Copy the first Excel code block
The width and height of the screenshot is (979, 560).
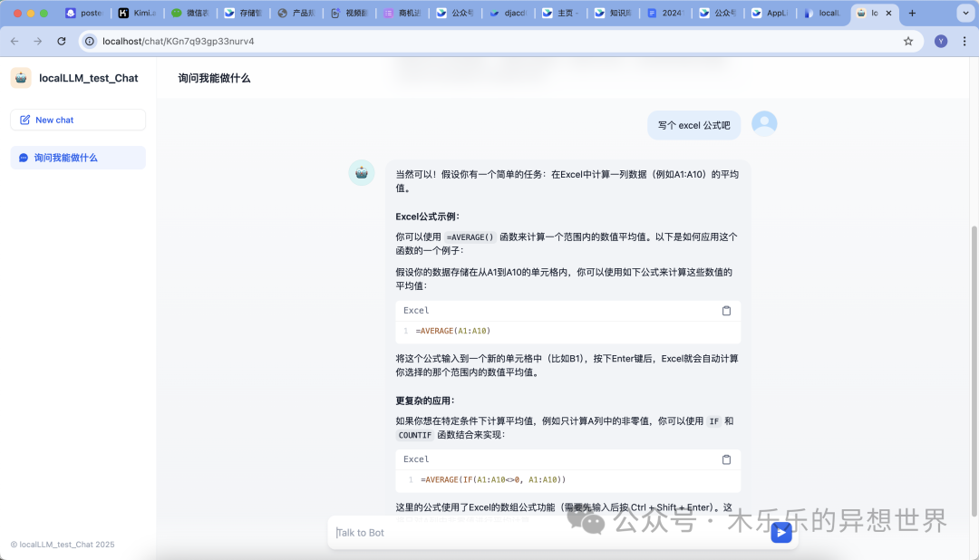coord(726,311)
